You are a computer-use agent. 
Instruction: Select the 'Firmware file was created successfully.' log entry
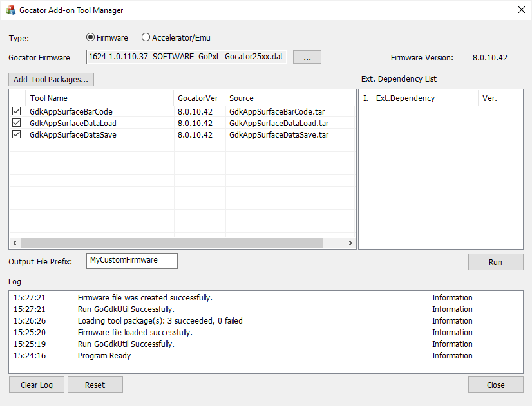pos(265,297)
